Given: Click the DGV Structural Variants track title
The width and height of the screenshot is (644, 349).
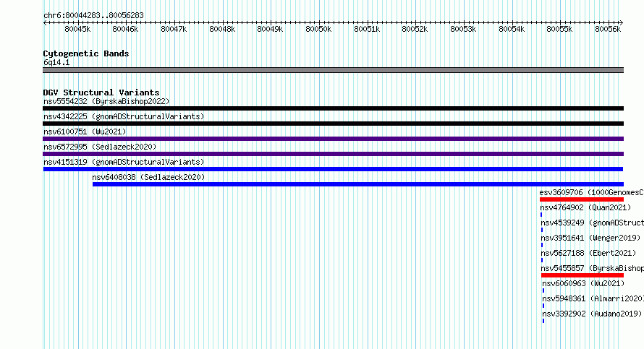Looking at the screenshot, I should click(101, 92).
